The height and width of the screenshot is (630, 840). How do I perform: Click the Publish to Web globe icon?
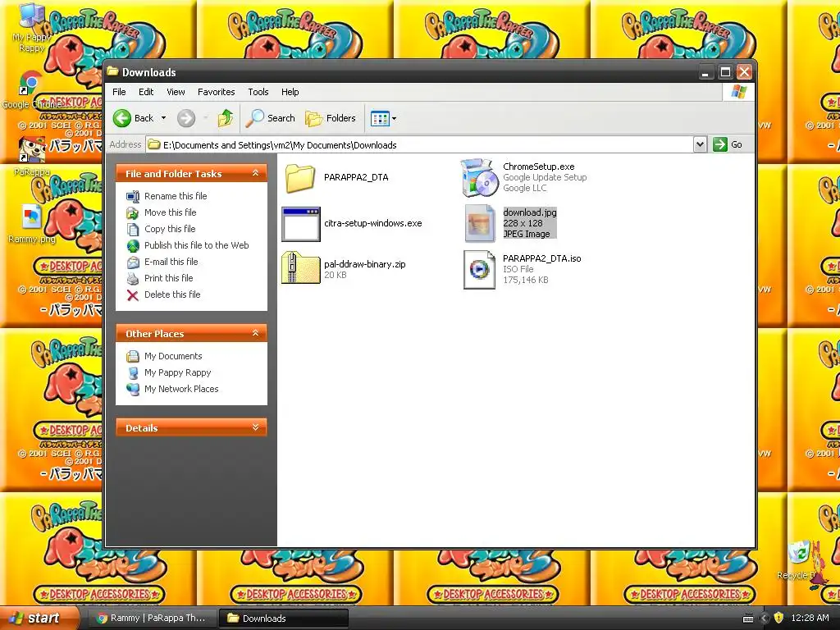click(x=133, y=246)
